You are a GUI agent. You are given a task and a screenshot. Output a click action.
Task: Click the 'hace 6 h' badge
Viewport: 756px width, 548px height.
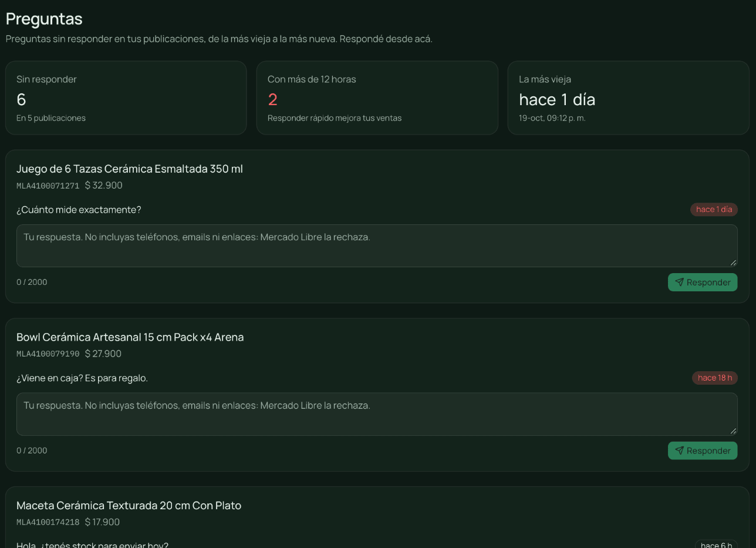coord(716,544)
